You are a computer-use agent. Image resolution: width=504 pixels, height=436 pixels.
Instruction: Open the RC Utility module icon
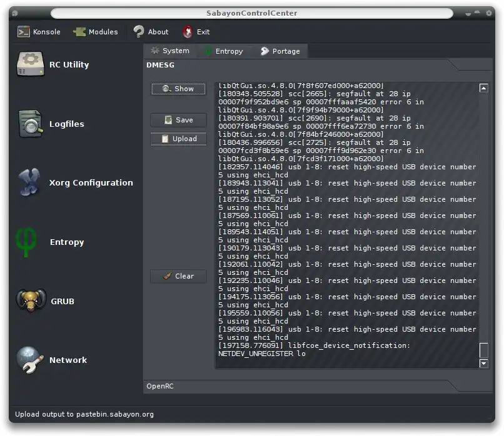pos(30,64)
